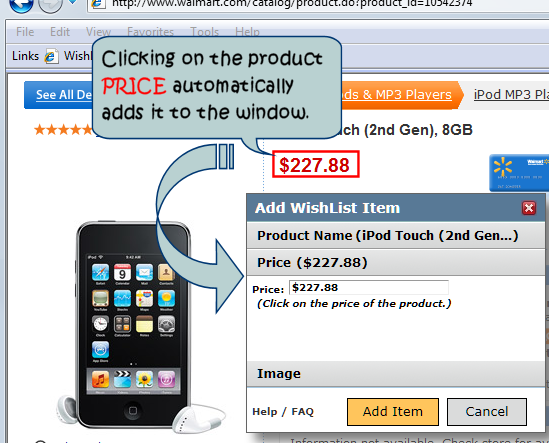The height and width of the screenshot is (443, 549).
Task: Open the recent pages dropdown arrow
Action: pyautogui.click(x=73, y=2)
